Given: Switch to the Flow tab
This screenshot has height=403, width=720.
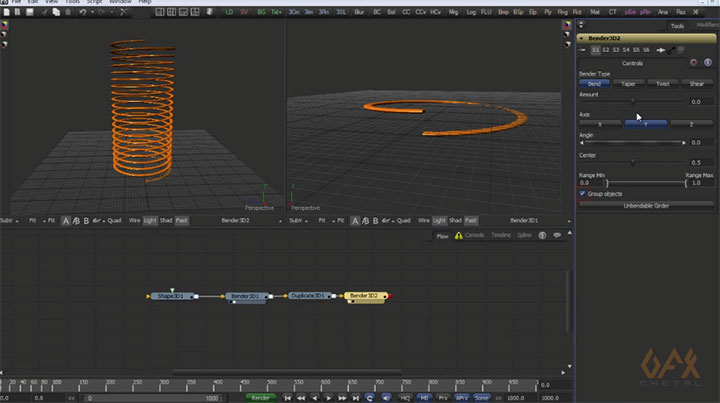Looking at the screenshot, I should click(x=442, y=236).
